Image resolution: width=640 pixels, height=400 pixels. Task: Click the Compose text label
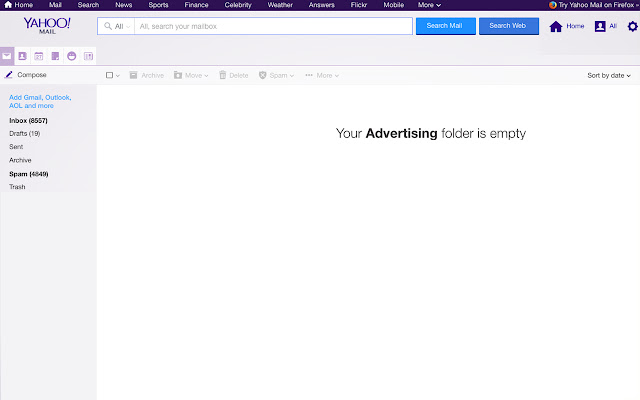(32, 75)
